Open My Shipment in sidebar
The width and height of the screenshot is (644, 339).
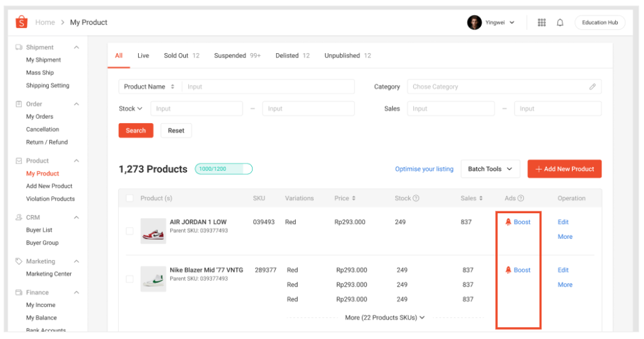coord(44,60)
